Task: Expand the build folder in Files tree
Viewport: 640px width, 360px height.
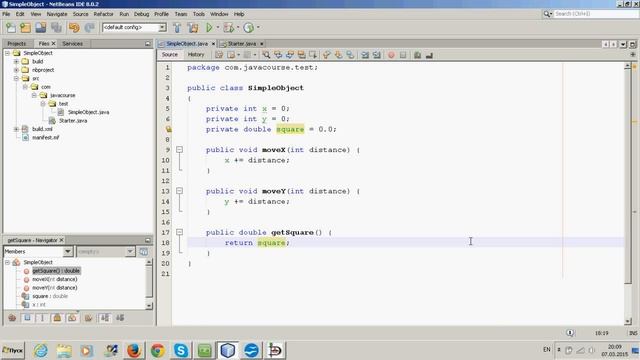Action: pyautogui.click(x=16, y=61)
